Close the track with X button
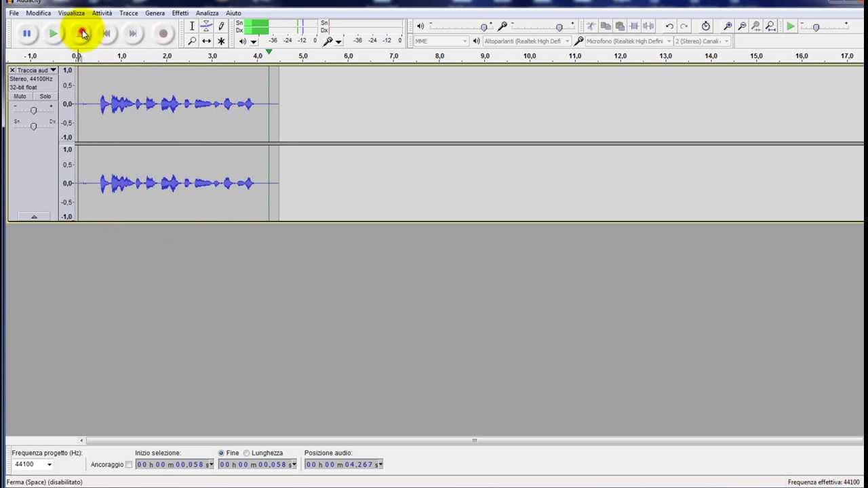 12,70
